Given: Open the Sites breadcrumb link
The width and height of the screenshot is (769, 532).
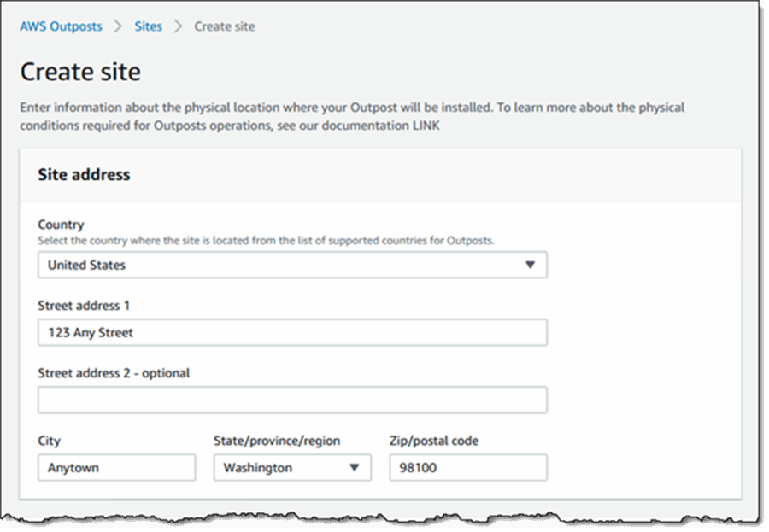Looking at the screenshot, I should point(148,26).
